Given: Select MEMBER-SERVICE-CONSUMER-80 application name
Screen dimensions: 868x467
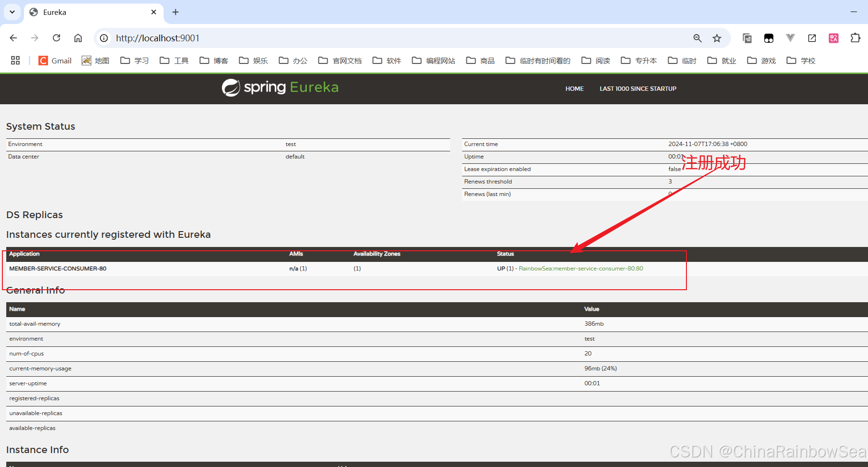Looking at the screenshot, I should [58, 269].
